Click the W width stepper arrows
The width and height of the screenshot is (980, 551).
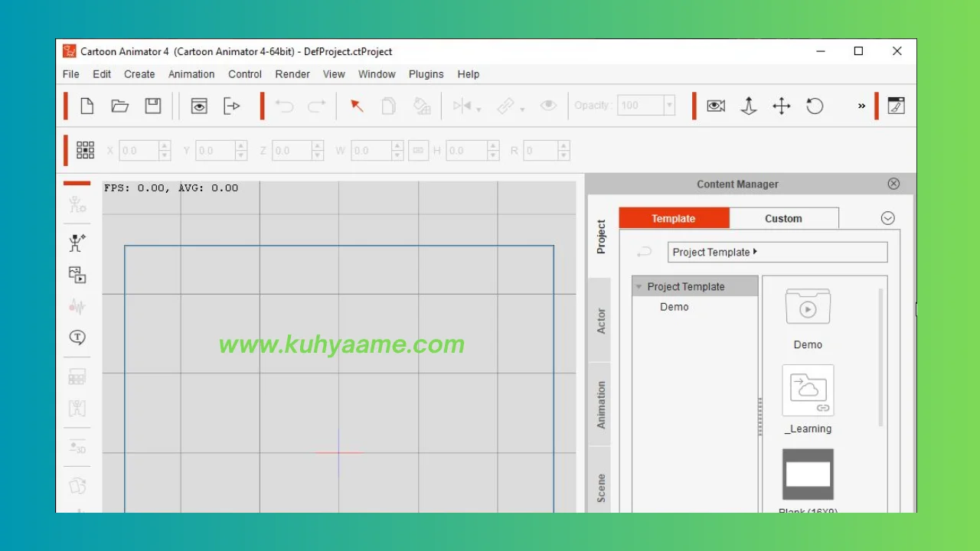[397, 151]
